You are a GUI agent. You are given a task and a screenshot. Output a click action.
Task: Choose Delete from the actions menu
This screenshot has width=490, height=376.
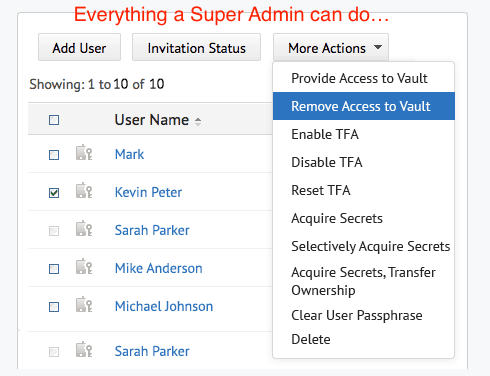364,339
